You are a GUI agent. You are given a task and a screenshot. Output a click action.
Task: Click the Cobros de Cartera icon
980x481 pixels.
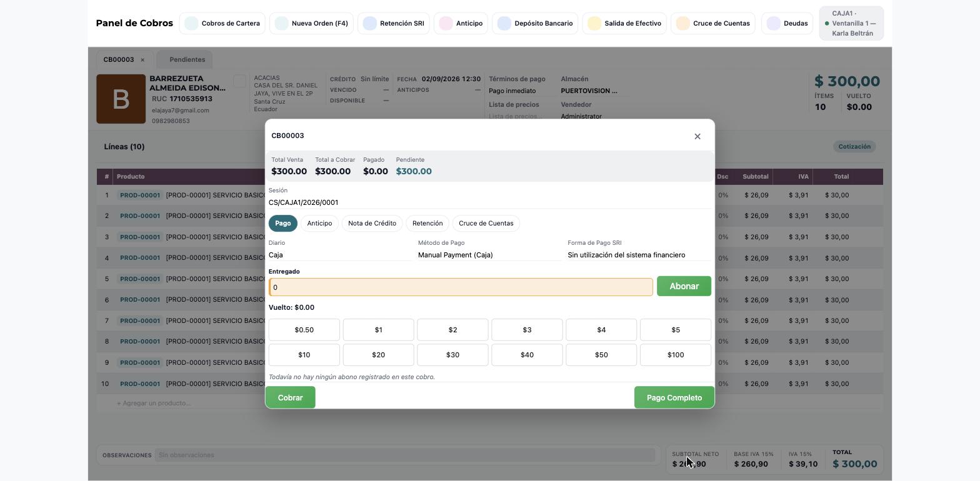click(x=191, y=23)
